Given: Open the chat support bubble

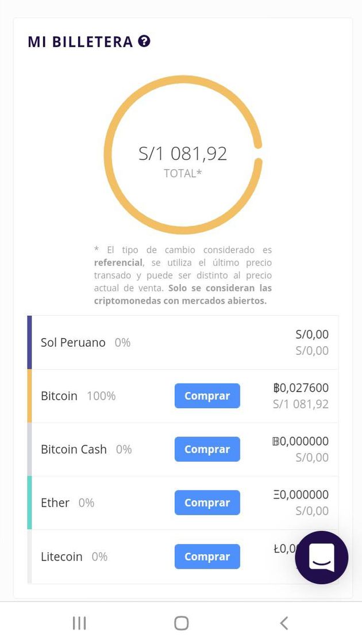Looking at the screenshot, I should pos(321,557).
